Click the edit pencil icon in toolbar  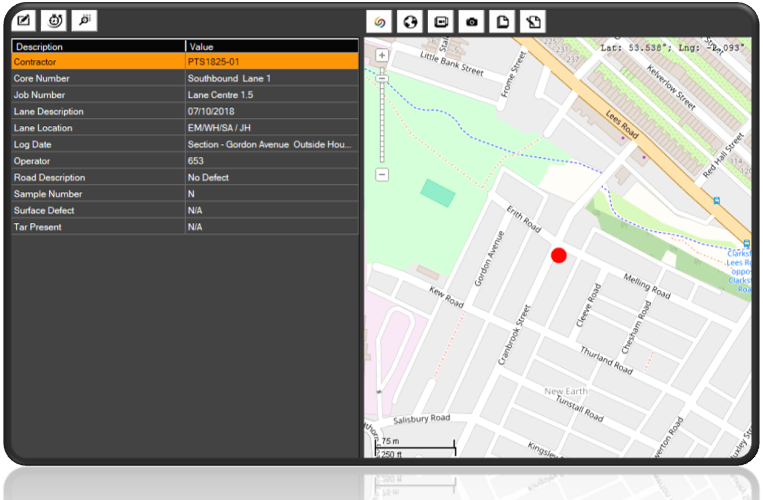point(25,20)
